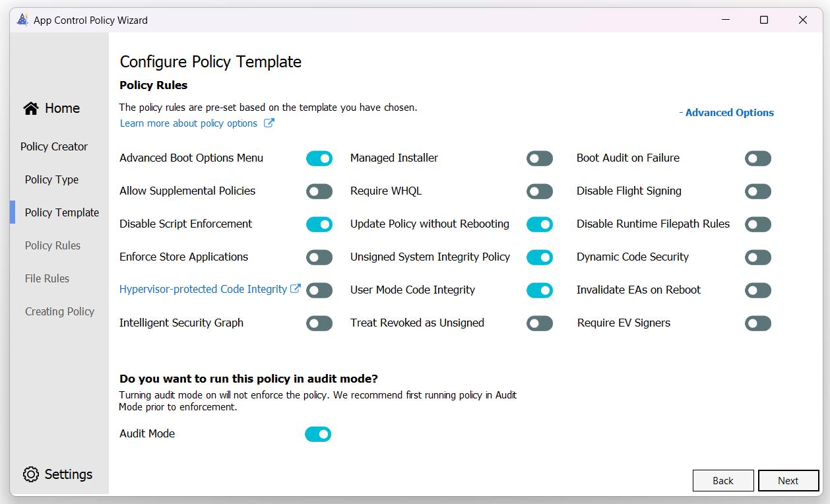Click the Managed Installer label

click(x=394, y=158)
